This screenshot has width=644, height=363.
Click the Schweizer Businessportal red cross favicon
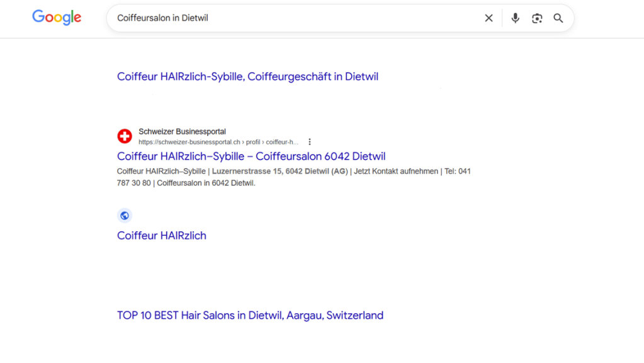(x=125, y=135)
